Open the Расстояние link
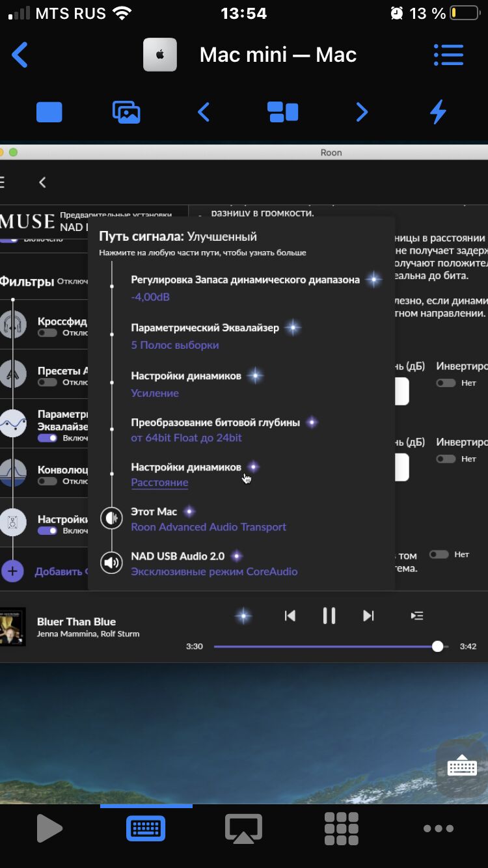This screenshot has width=488, height=868. 159,483
